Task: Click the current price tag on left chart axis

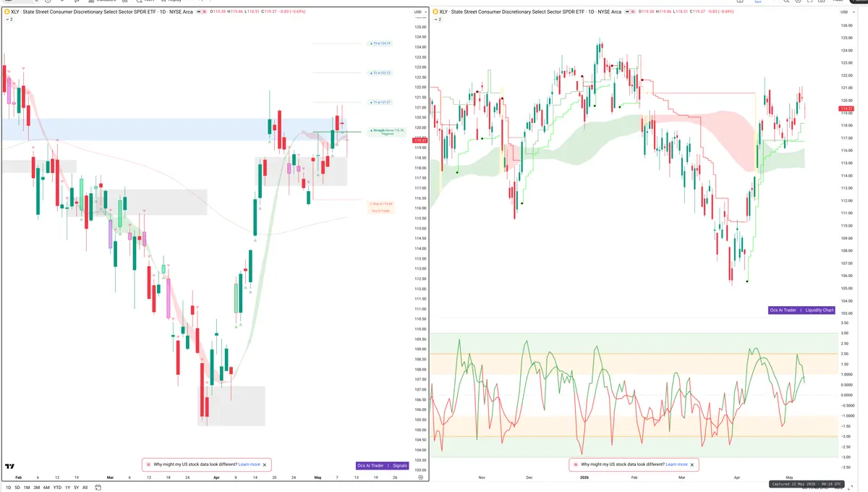Action: click(x=420, y=140)
